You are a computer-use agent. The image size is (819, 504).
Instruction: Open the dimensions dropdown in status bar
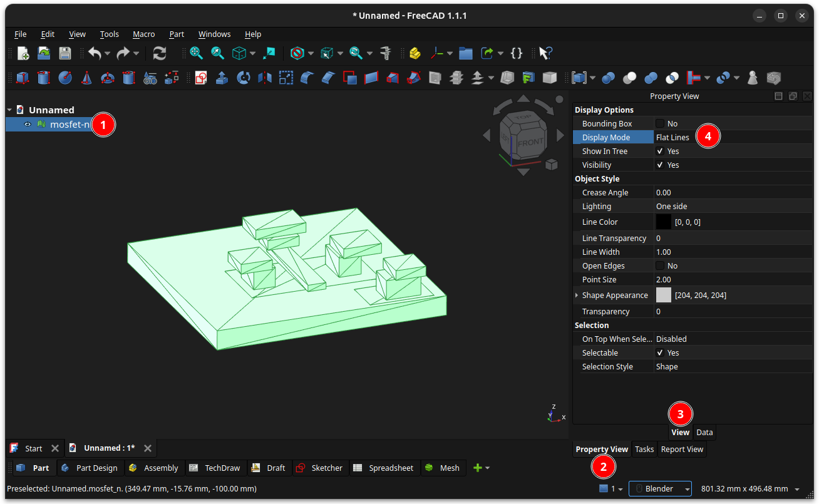[797, 489]
